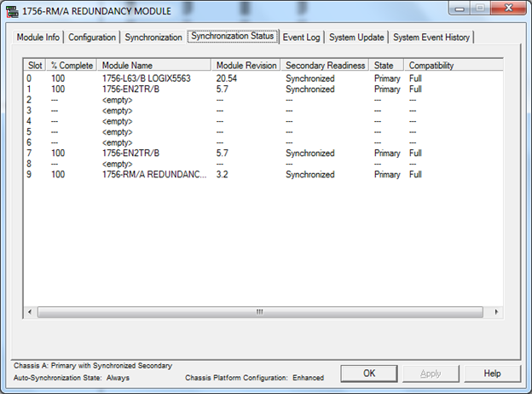Click the Full compatibility value in slot 1
Screen dimensions: 532x394
[x=415, y=90]
